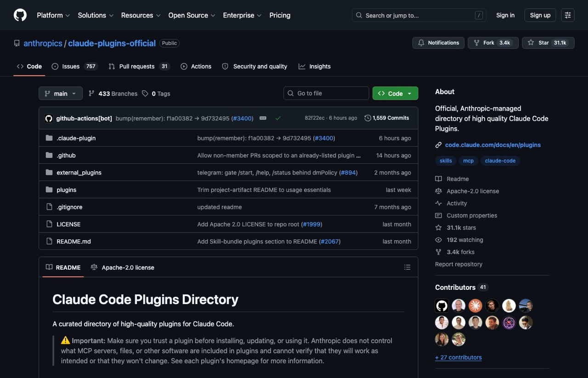Click the Search or jump to field
The image size is (588, 378).
[419, 15]
